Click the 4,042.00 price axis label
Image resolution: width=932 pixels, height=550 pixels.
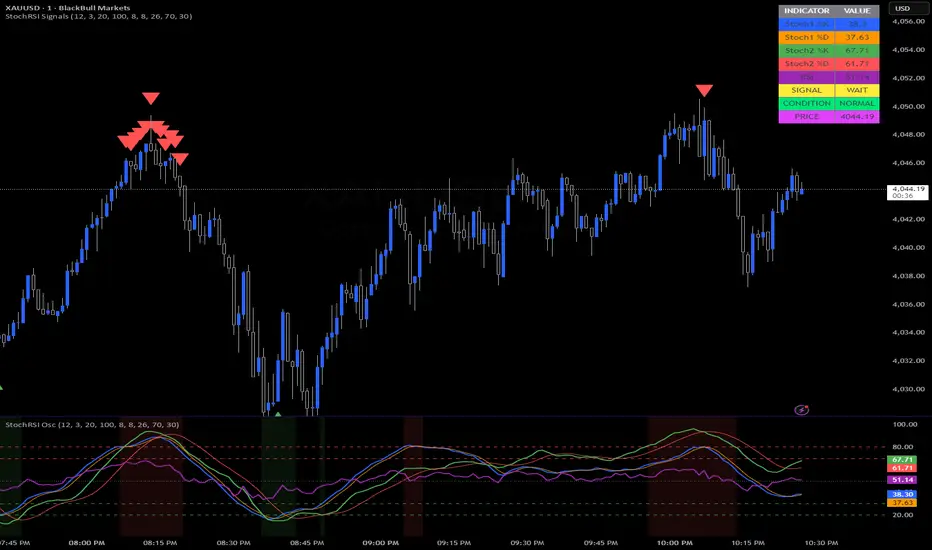point(908,219)
